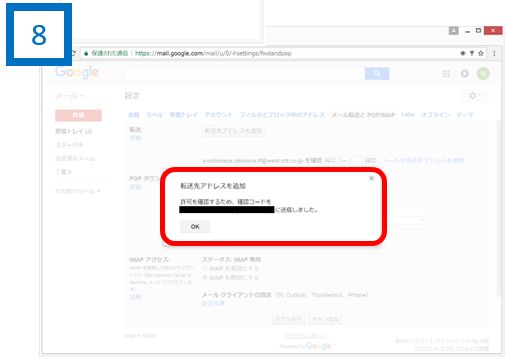
Task: Open スター付き in the sidebar
Action: [69, 145]
